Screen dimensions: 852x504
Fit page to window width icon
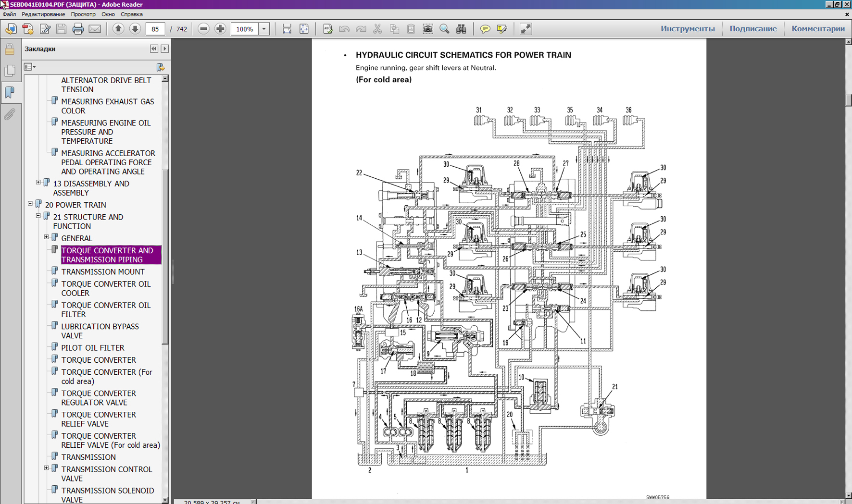click(x=287, y=29)
